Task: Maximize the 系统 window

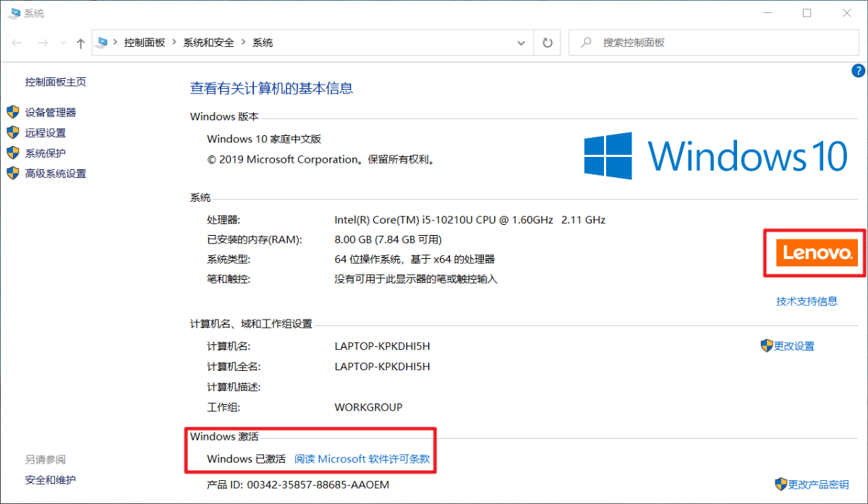Action: [807, 12]
